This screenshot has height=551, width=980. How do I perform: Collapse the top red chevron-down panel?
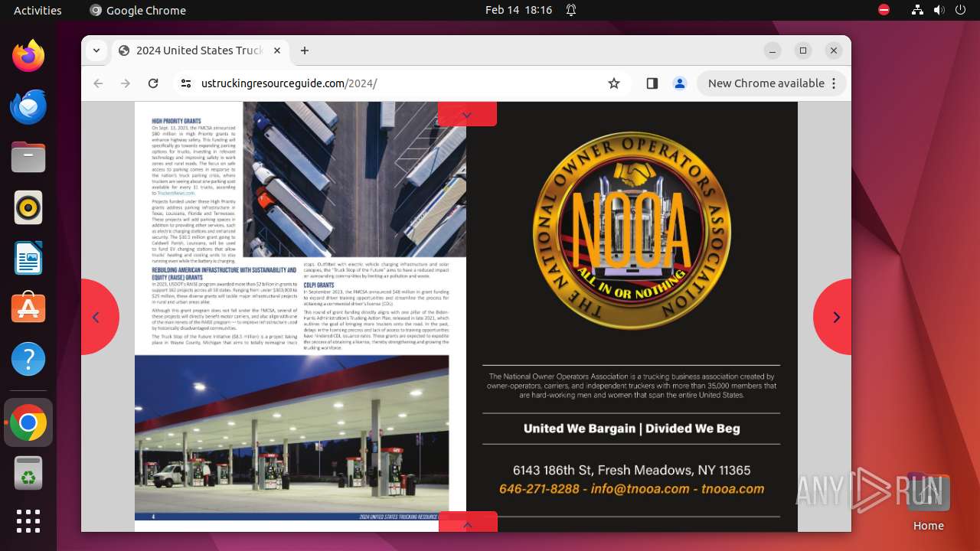(x=467, y=114)
